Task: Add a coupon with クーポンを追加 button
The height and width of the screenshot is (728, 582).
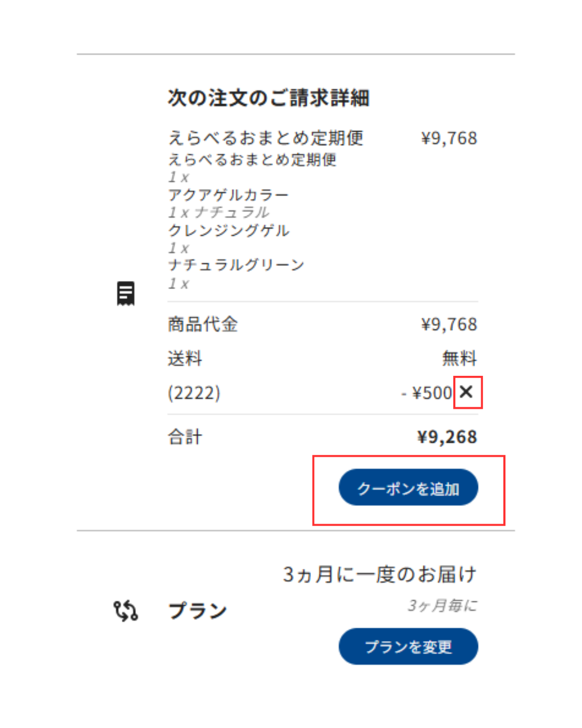Action: click(x=408, y=487)
